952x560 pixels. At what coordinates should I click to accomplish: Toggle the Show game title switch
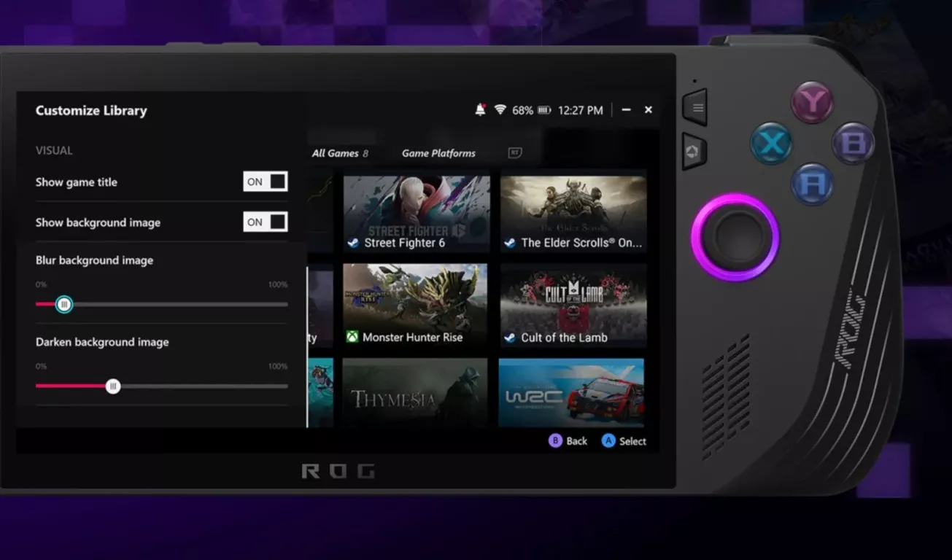266,182
